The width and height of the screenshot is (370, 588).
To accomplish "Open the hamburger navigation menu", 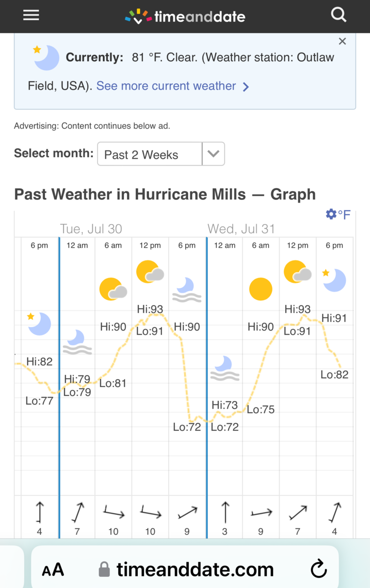I will tap(31, 16).
